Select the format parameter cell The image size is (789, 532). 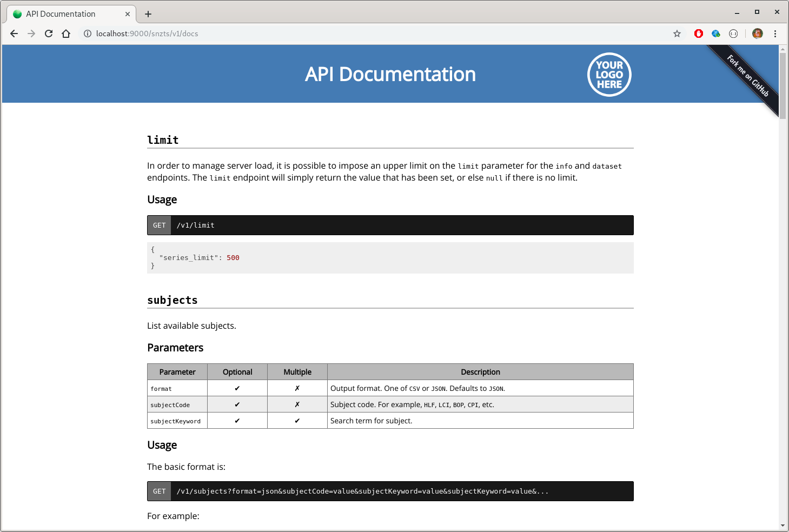tap(177, 388)
